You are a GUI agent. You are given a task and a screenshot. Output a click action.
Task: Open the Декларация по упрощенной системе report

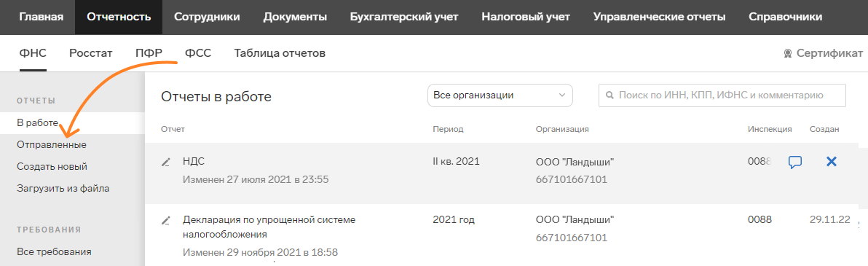pos(269,227)
